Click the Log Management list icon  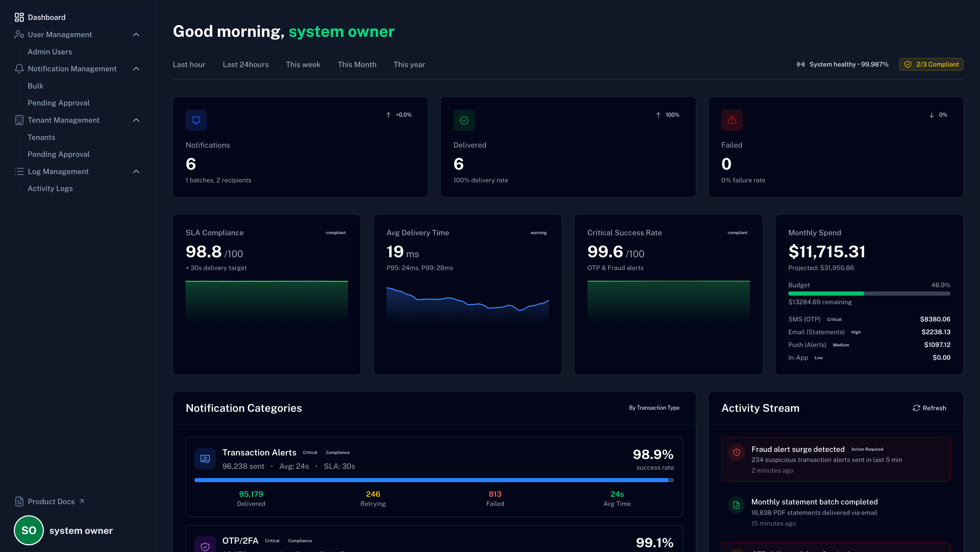point(19,171)
